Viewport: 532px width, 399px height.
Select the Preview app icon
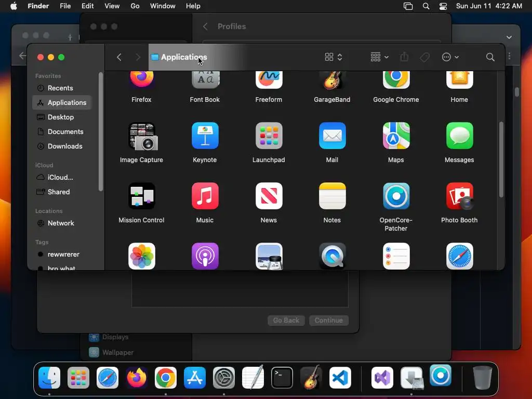[269, 256]
